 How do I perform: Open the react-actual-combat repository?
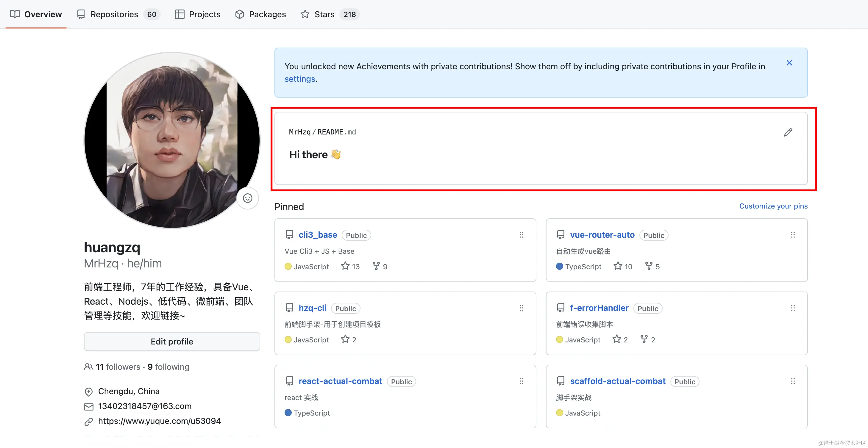(x=340, y=381)
